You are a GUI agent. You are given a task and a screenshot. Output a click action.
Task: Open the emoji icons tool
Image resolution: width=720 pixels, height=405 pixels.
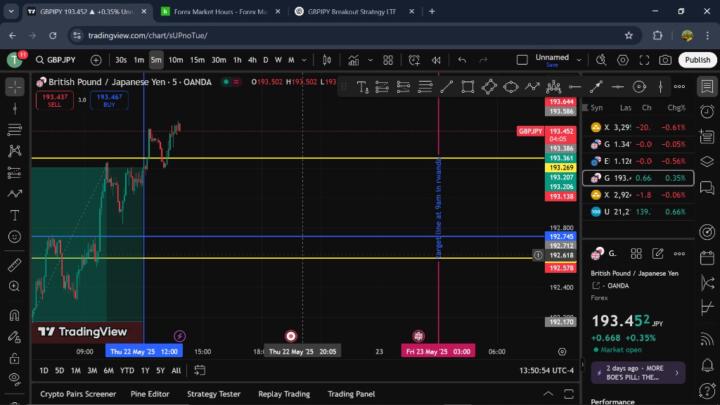click(x=15, y=236)
